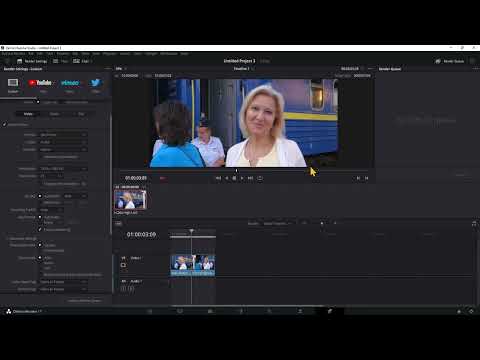Open Project Settings gear icon
The image size is (480, 360).
point(471,311)
